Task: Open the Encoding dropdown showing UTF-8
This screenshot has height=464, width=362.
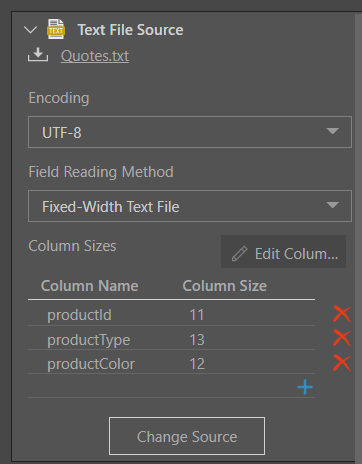Action: [x=190, y=132]
